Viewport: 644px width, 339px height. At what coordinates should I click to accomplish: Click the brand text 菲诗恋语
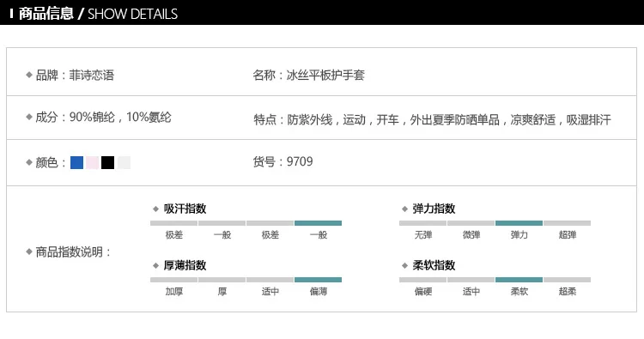91,76
